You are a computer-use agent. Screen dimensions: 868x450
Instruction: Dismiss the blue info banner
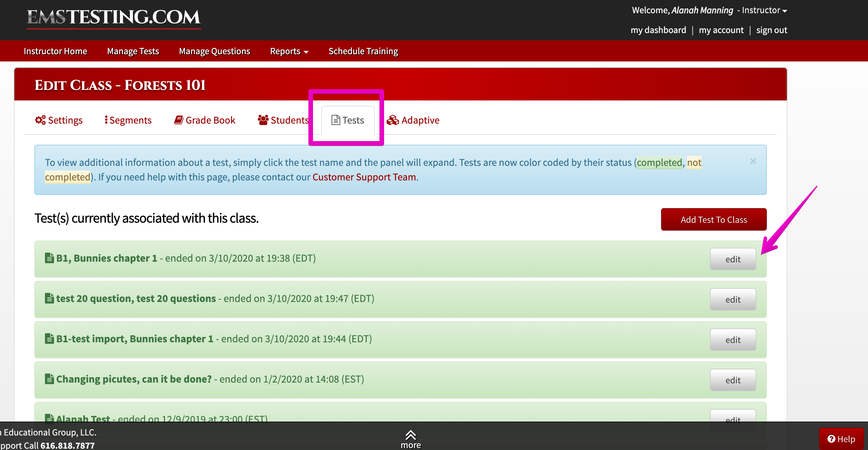pos(753,161)
